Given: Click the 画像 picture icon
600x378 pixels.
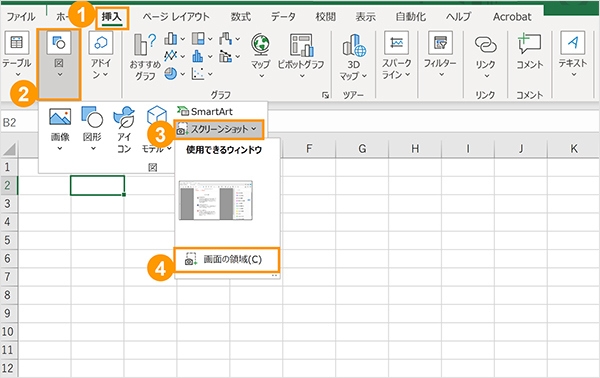Looking at the screenshot, I should coord(60,117).
